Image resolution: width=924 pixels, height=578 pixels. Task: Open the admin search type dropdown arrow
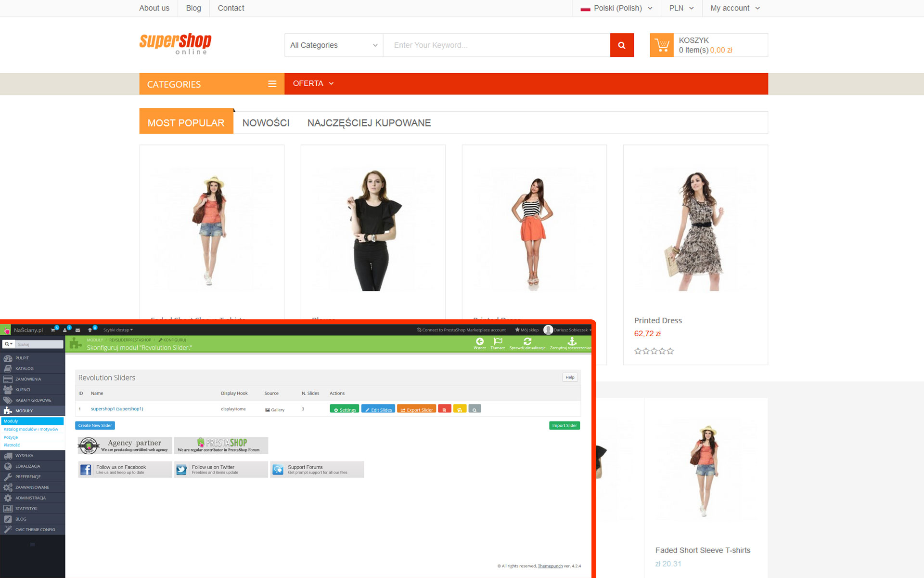(9, 344)
